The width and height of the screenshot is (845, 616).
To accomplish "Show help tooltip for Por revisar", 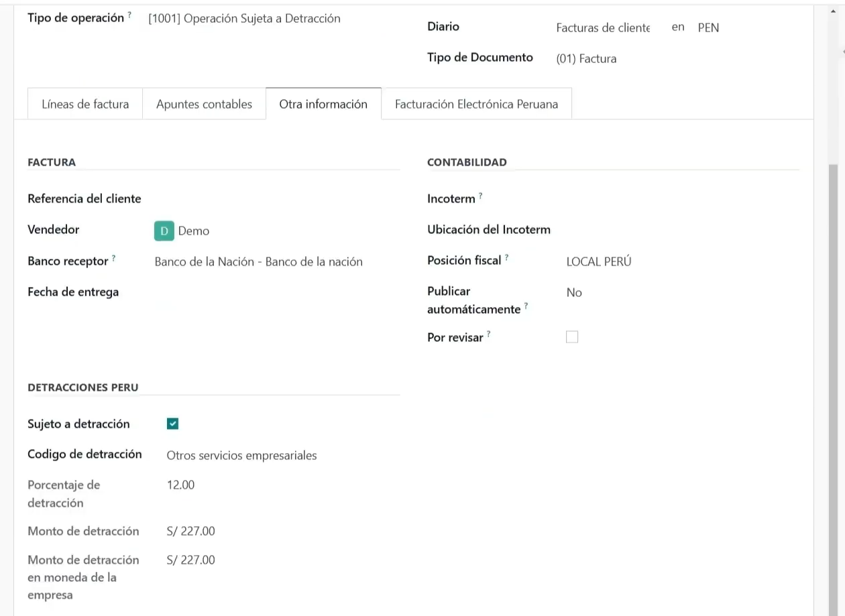I will (489, 334).
